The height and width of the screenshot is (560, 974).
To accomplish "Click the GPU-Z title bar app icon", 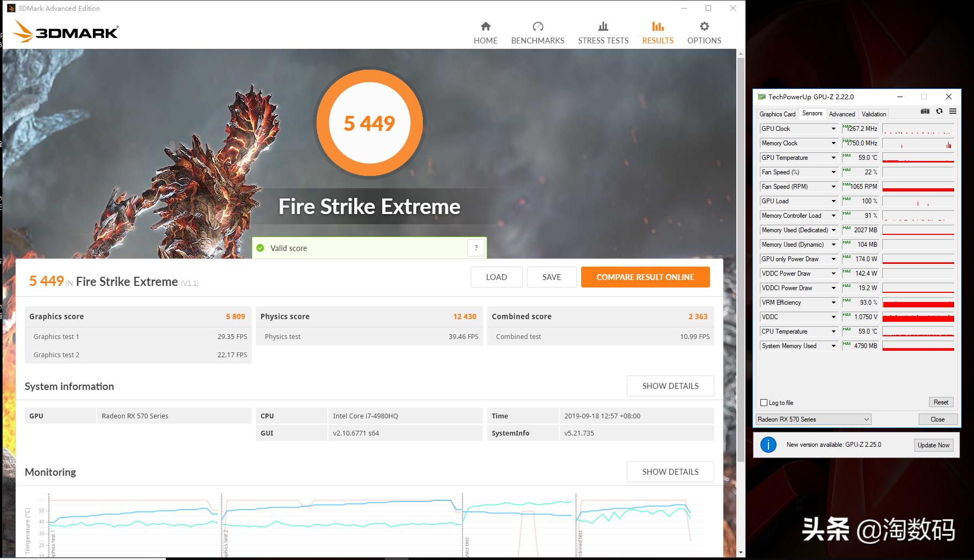I will (761, 97).
